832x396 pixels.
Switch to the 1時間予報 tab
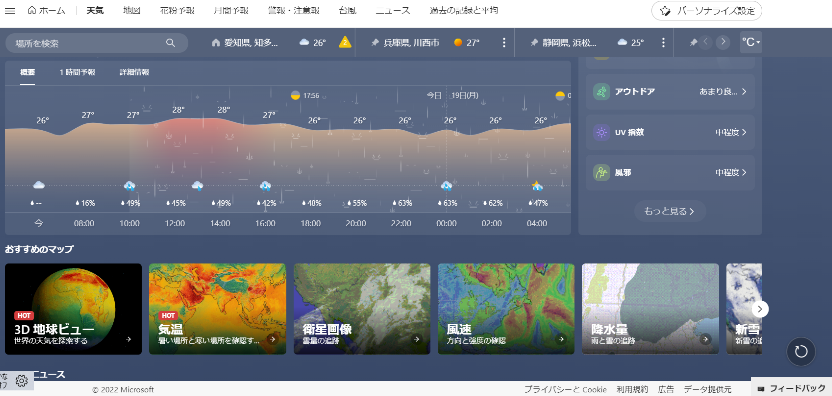(77, 72)
